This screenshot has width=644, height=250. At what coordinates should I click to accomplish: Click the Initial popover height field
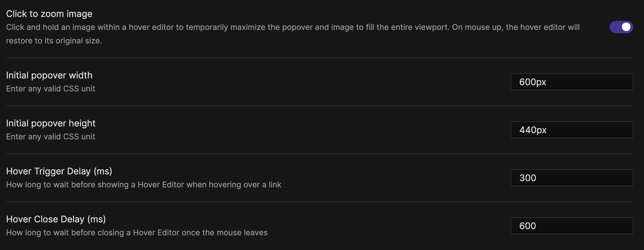point(571,130)
